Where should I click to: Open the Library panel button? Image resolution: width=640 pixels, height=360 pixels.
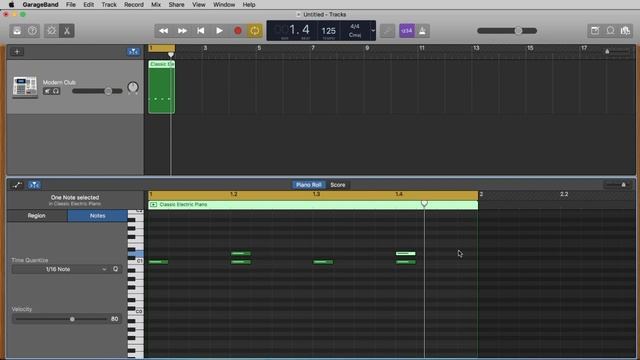pos(17,31)
